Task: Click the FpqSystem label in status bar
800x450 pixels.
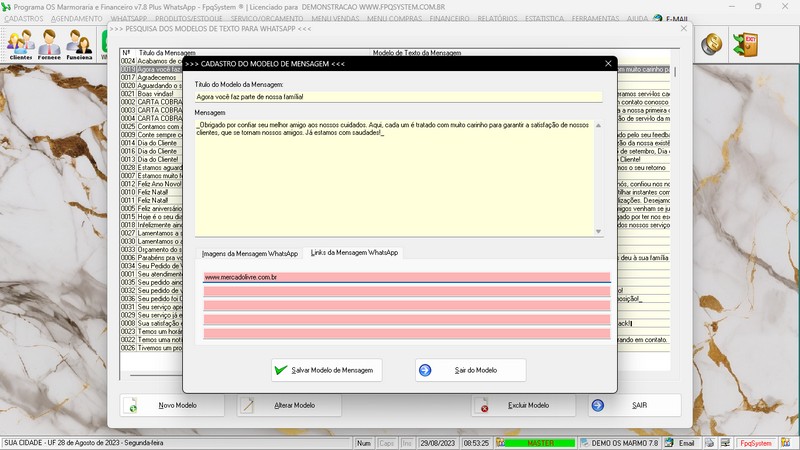Action: (x=756, y=443)
